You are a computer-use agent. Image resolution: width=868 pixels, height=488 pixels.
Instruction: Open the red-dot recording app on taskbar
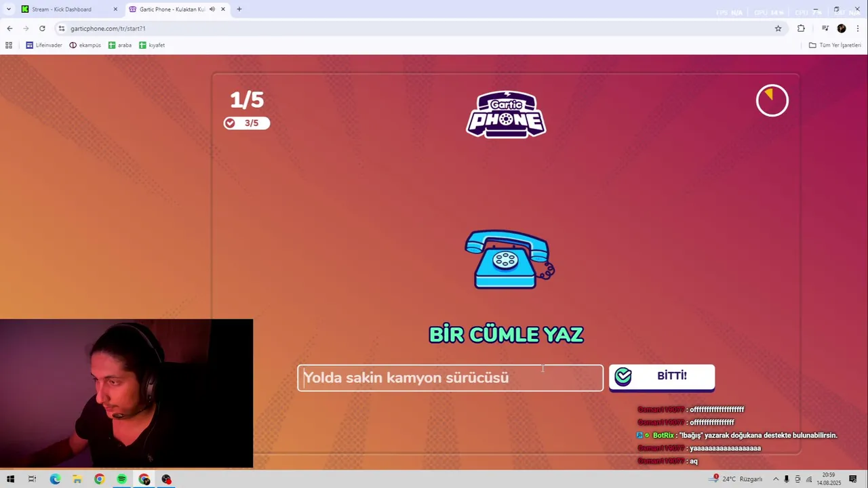(x=167, y=479)
